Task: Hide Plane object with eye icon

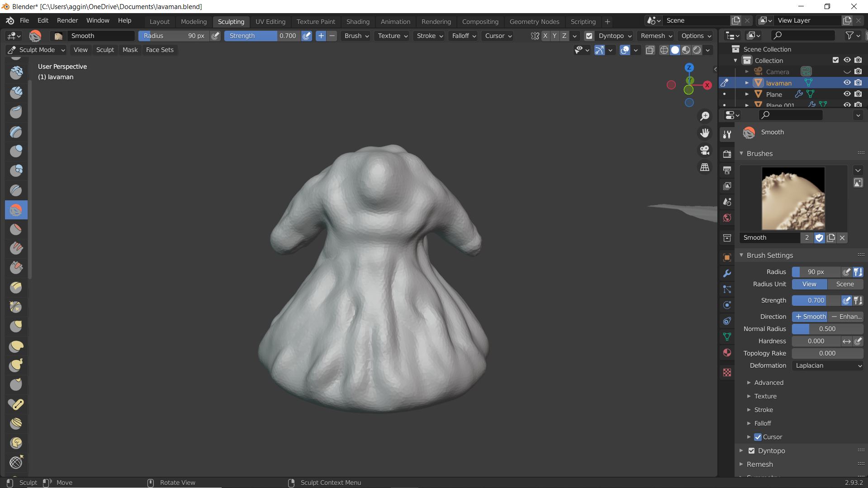Action: pyautogui.click(x=847, y=94)
